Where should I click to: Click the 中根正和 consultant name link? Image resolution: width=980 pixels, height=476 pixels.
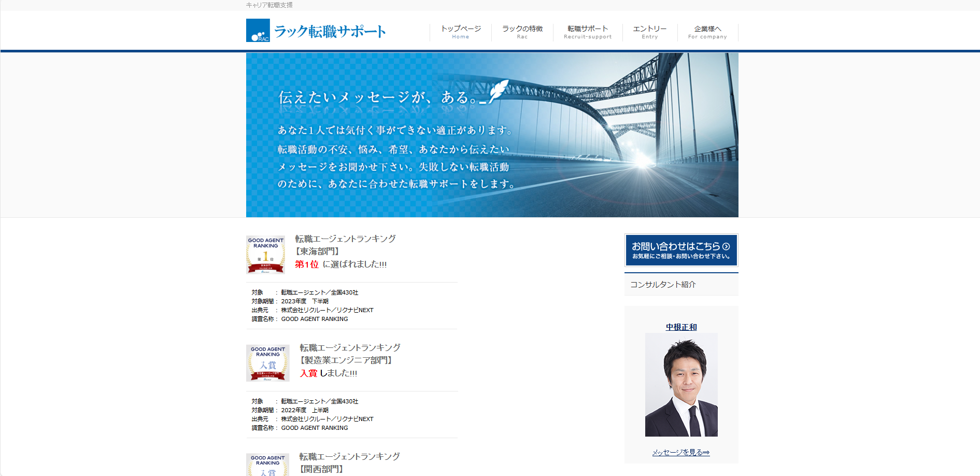coord(681,327)
